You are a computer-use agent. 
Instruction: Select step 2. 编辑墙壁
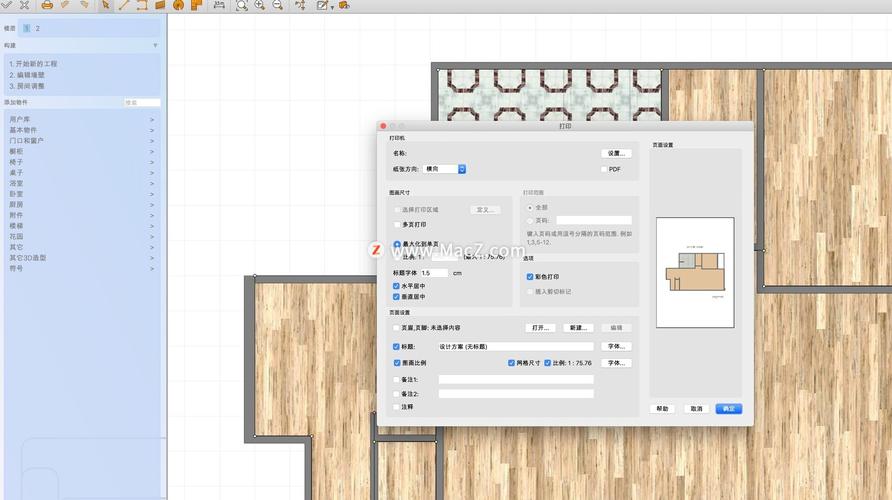(x=27, y=75)
